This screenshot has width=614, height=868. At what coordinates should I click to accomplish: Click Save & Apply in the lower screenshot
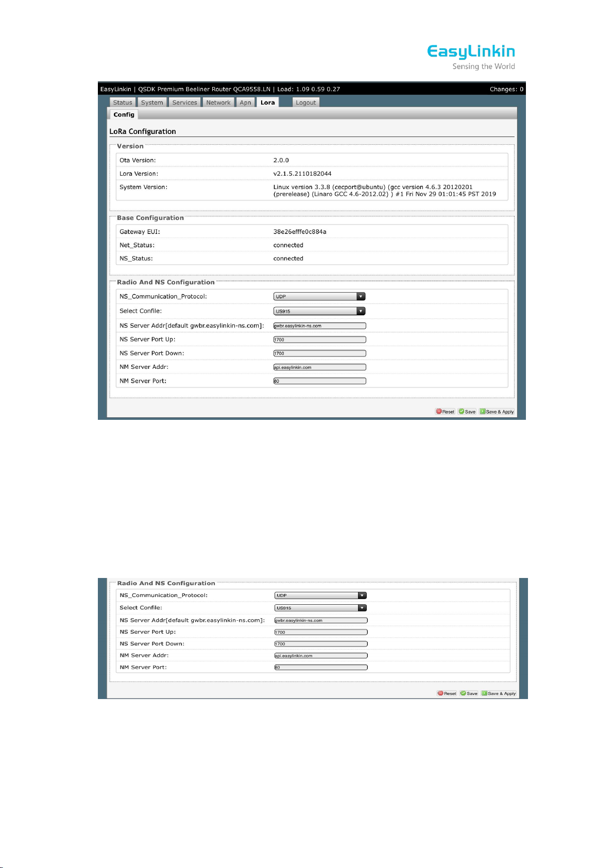[499, 693]
